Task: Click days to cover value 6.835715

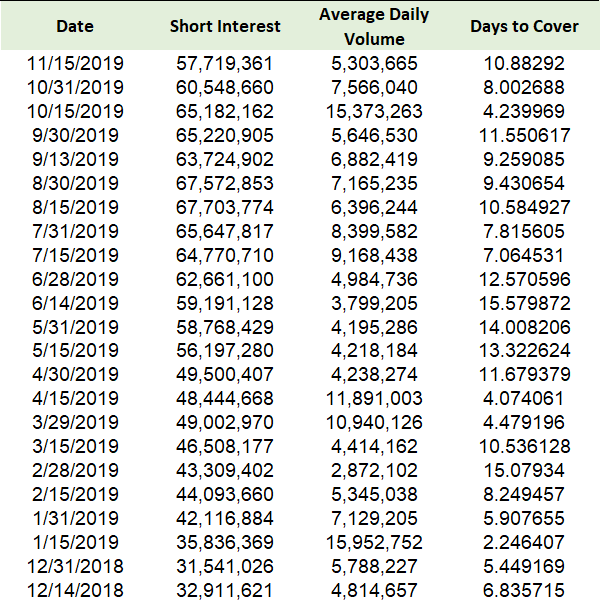Action: tap(524, 590)
